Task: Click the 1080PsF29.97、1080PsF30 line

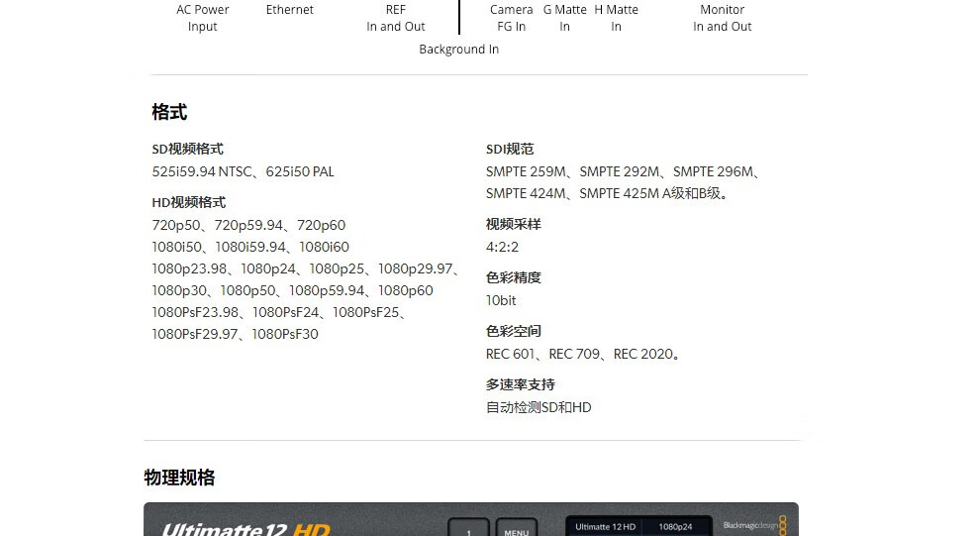Action: 235,335
